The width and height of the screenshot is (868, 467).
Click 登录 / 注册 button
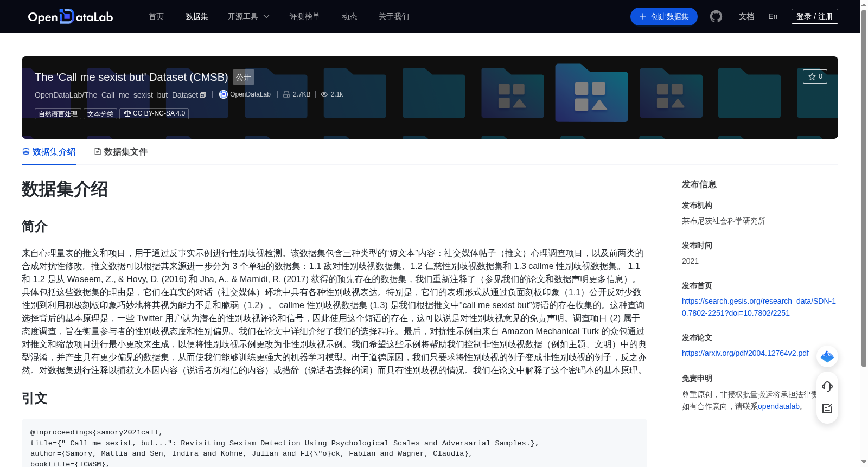[x=814, y=16]
